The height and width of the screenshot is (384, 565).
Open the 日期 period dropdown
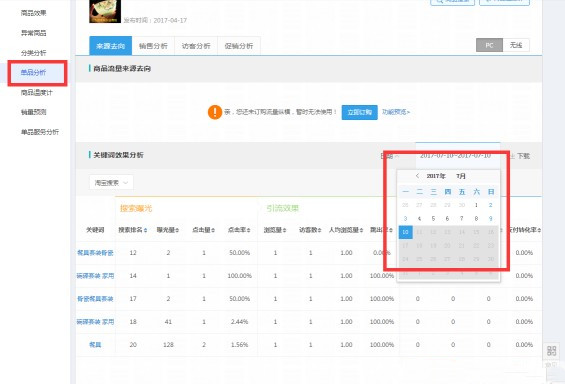(x=390, y=156)
